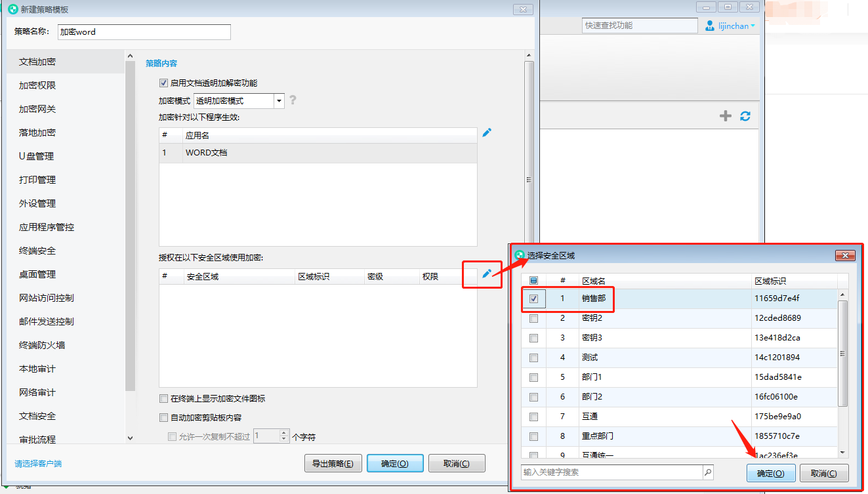The width and height of the screenshot is (868, 494).
Task: Click 确定(O) in select security zone dialog
Action: pyautogui.click(x=771, y=473)
